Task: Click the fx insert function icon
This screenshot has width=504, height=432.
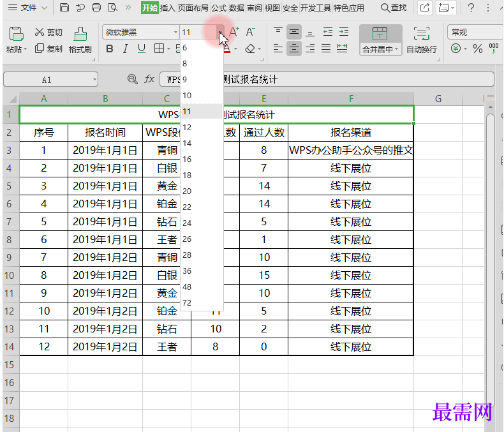Action: click(149, 79)
